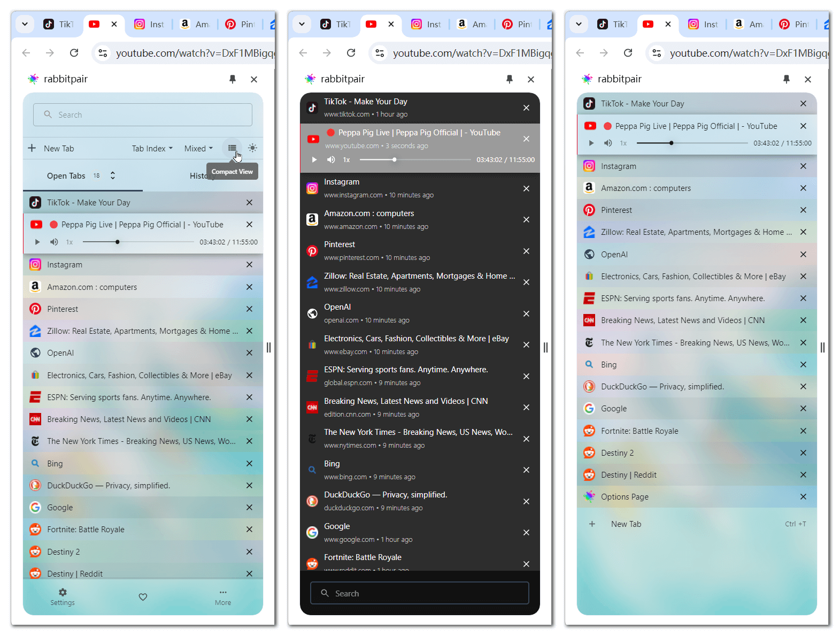Change 1x playback speed in left panel
Viewport: 840px width, 636px height.
(70, 242)
